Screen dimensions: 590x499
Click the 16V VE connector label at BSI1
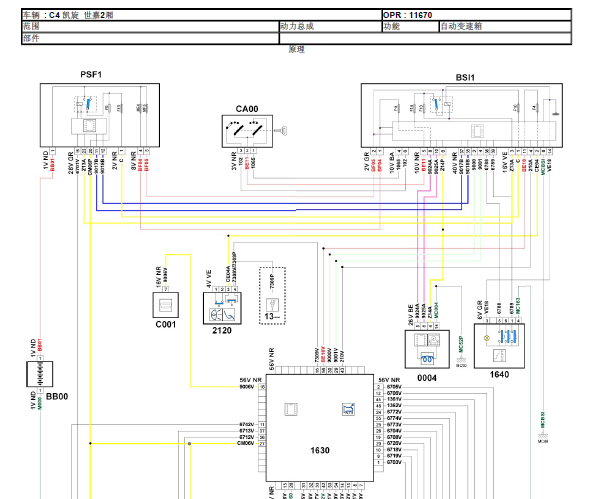(x=505, y=162)
